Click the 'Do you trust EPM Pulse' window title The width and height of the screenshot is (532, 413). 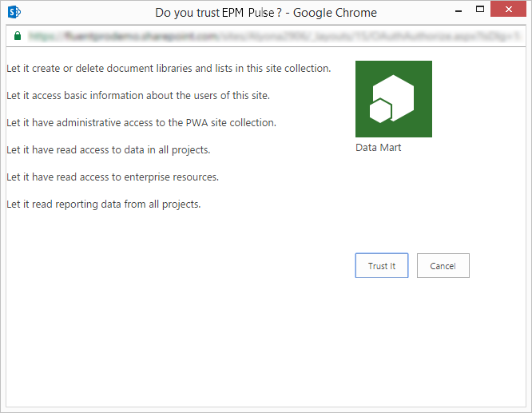click(x=266, y=13)
